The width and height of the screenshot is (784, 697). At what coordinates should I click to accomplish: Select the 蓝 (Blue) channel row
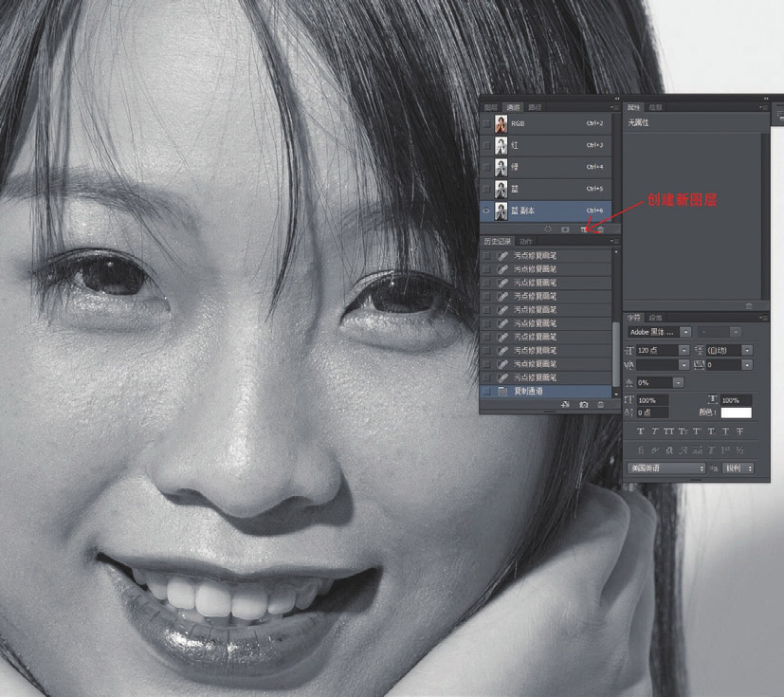click(x=550, y=189)
